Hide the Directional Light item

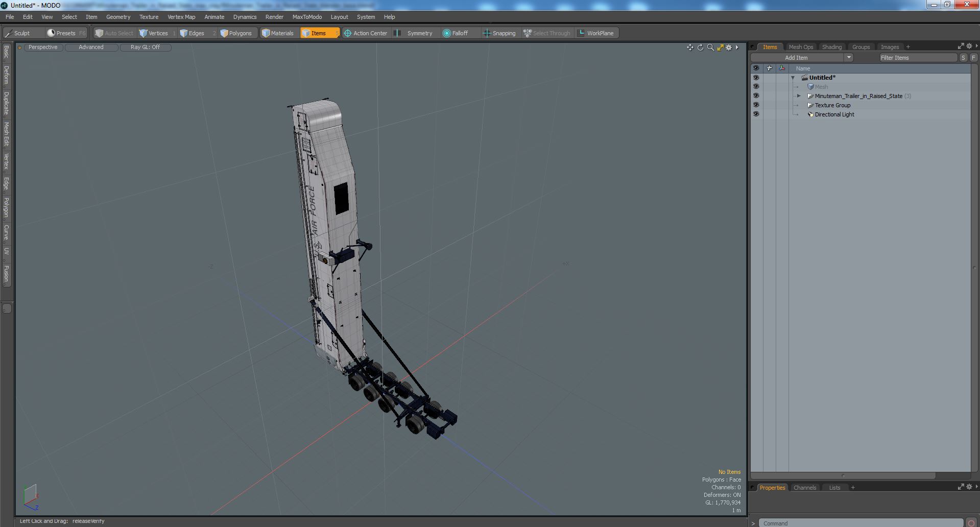(x=756, y=114)
